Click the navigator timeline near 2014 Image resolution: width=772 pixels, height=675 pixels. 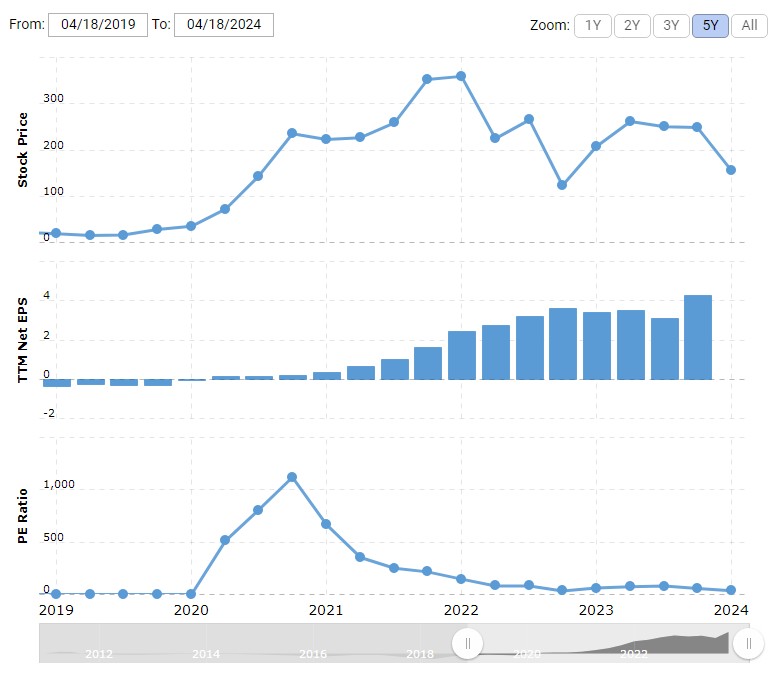tap(206, 653)
